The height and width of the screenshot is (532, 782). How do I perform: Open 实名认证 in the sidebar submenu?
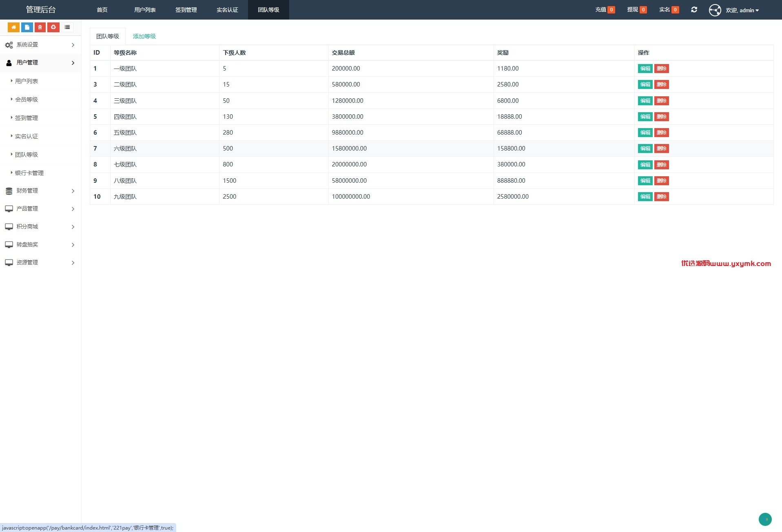27,136
